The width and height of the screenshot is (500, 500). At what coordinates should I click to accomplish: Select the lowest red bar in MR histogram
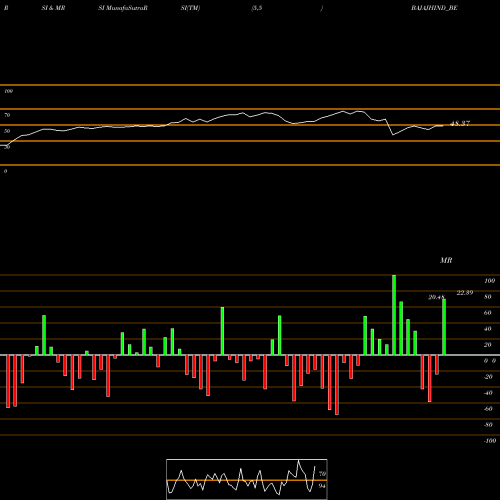coord(337,385)
